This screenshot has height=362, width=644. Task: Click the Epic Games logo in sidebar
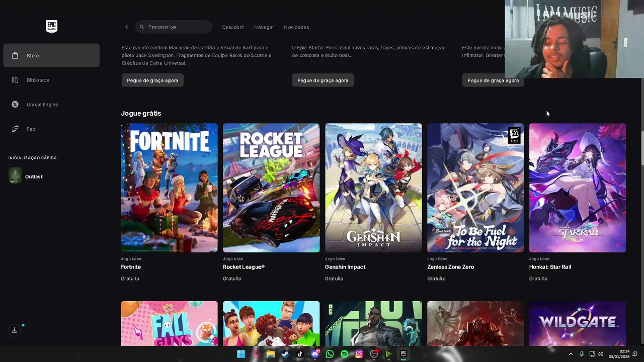[x=51, y=27]
